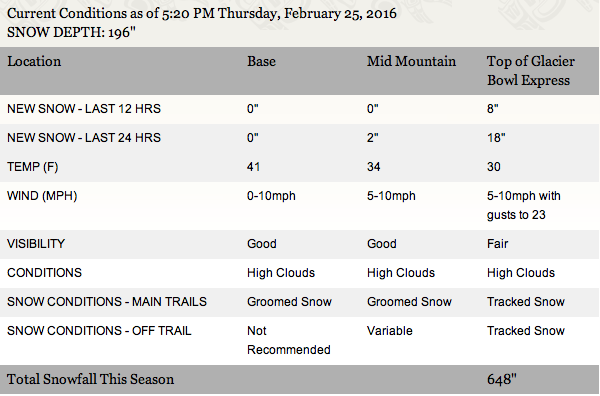Select the Base column header
Screen dimensions: 600x396
point(261,62)
